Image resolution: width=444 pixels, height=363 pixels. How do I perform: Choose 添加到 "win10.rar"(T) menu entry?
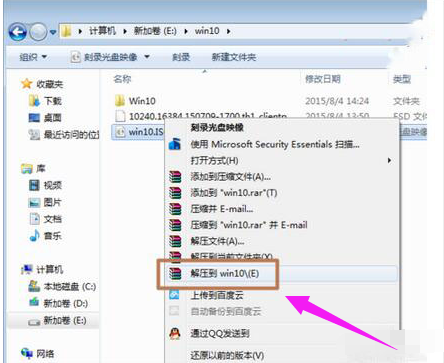234,193
